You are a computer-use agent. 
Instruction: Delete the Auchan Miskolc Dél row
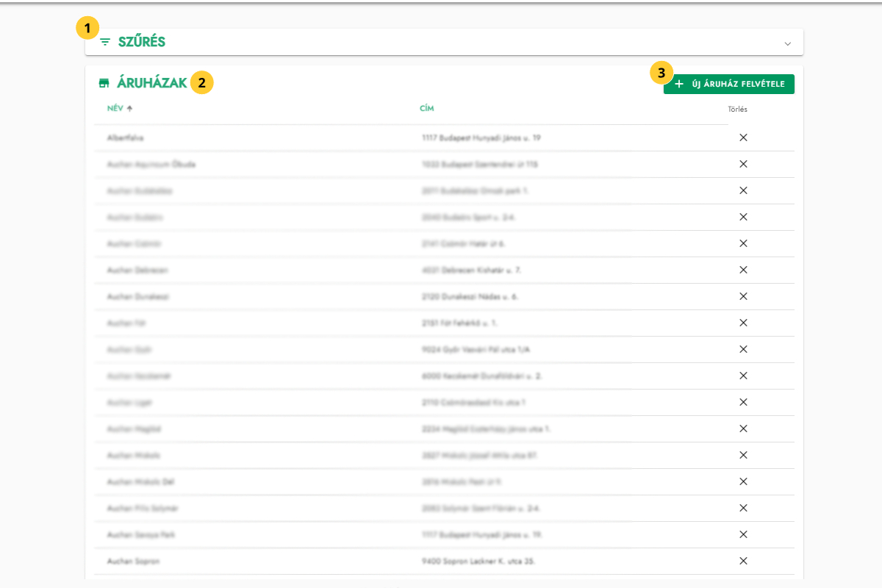click(x=743, y=481)
